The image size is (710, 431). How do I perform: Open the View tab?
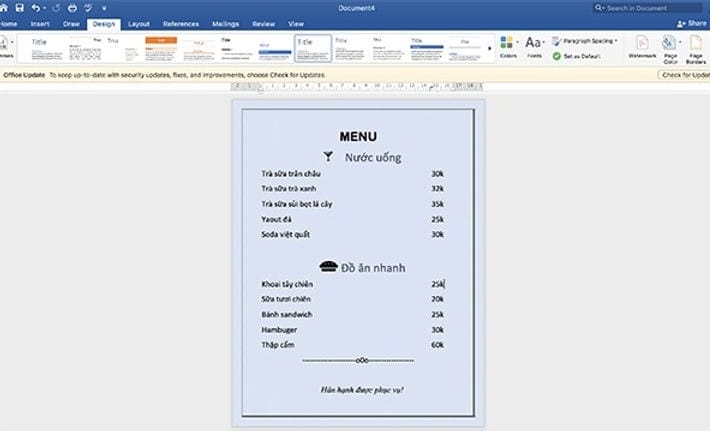coord(296,24)
